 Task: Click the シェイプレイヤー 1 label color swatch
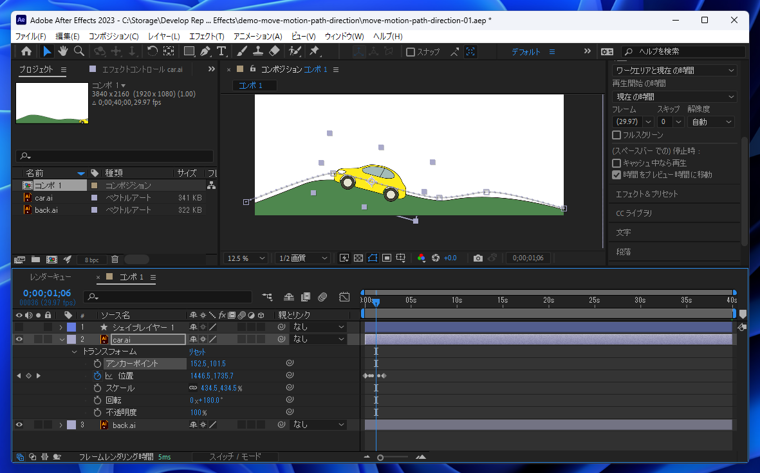71,327
